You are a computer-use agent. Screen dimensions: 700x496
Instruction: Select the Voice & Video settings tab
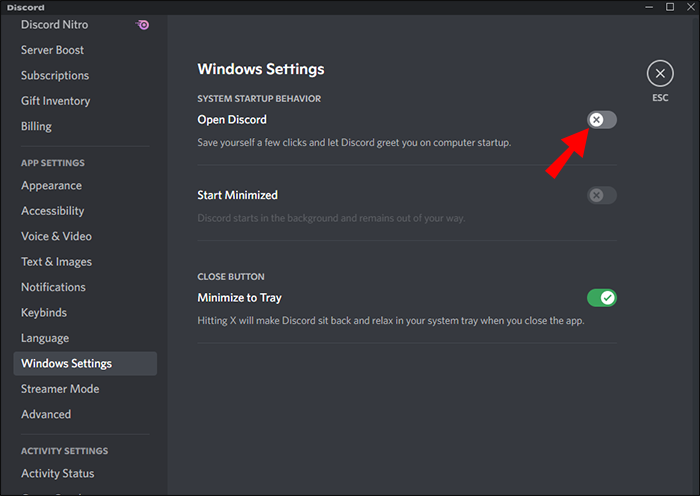click(x=56, y=237)
